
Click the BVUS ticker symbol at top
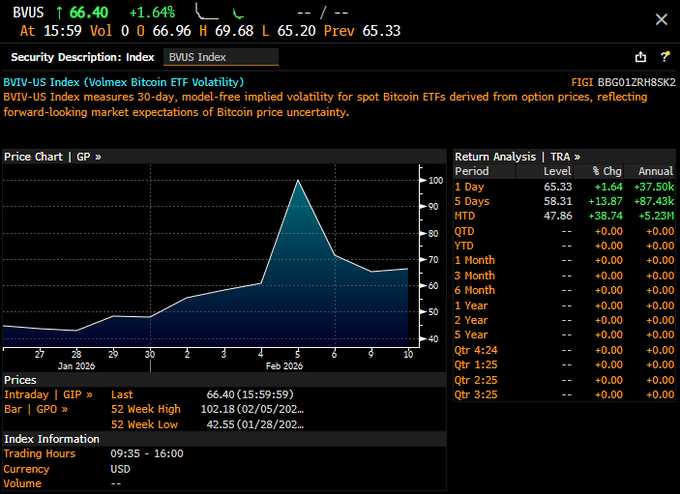point(27,12)
